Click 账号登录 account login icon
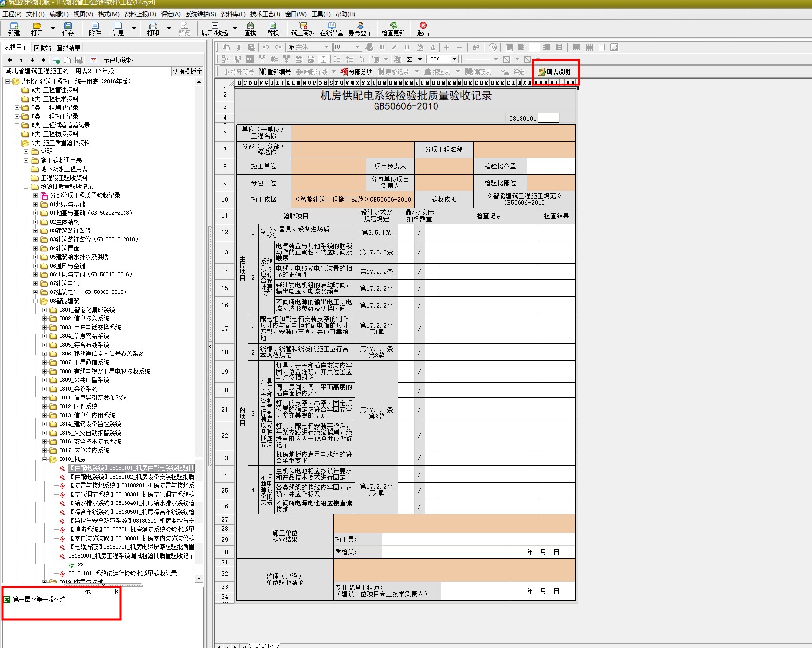 click(360, 29)
